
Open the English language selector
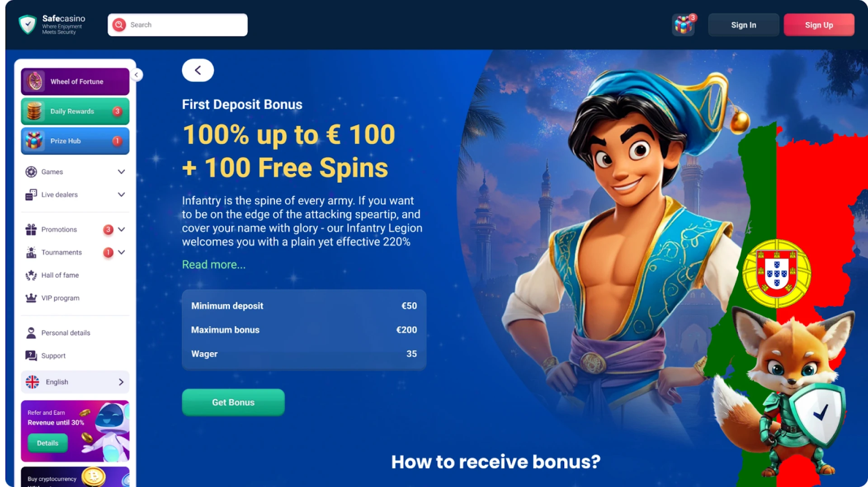tap(75, 382)
